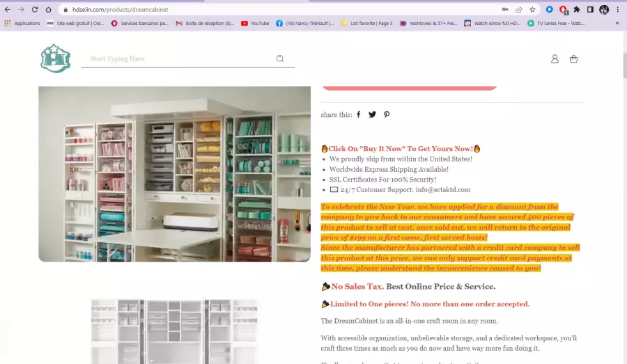Screen dimensions: 627x364
Task: Open the Applications bookmark
Action: point(22,24)
